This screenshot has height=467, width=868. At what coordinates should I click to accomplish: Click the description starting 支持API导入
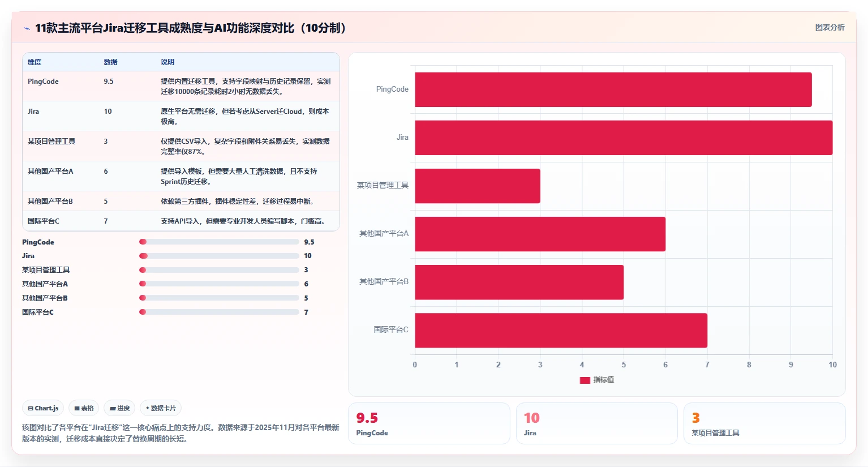(x=244, y=221)
